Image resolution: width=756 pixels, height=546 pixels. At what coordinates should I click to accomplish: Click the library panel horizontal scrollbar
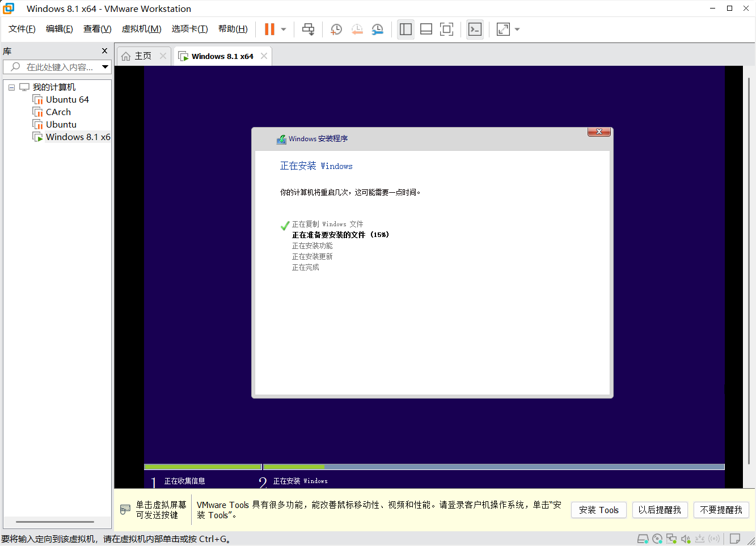pos(55,522)
